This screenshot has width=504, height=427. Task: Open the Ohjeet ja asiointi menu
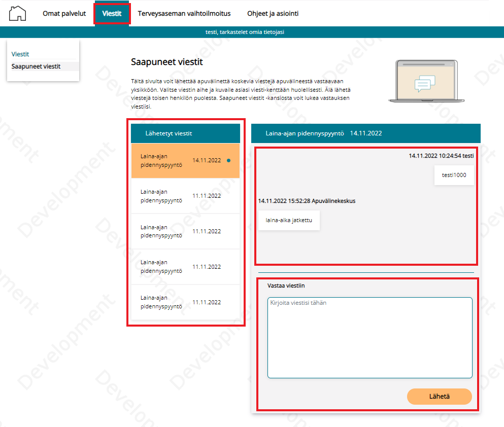coord(273,14)
